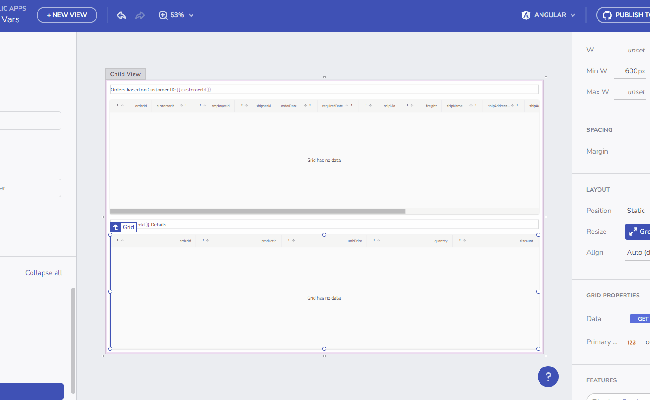Click the 'Grid has no data' text in bottom grid
Screen dimensions: 650x400
(324, 298)
